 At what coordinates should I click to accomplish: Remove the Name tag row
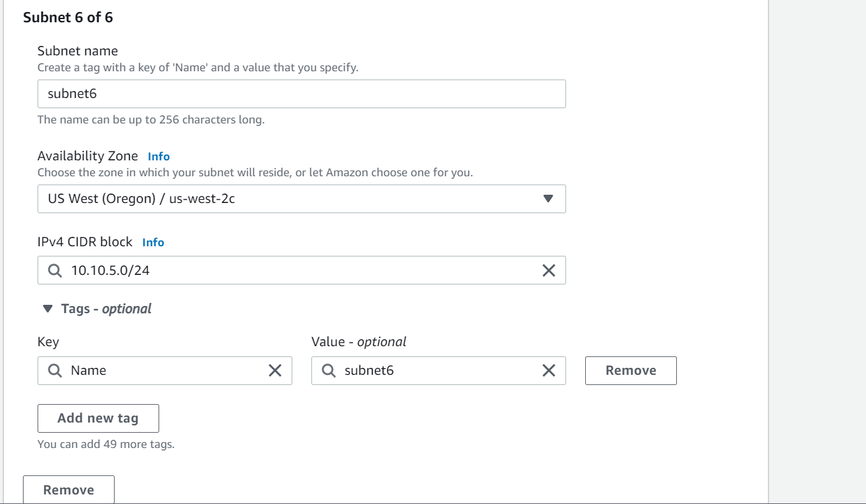click(x=631, y=370)
